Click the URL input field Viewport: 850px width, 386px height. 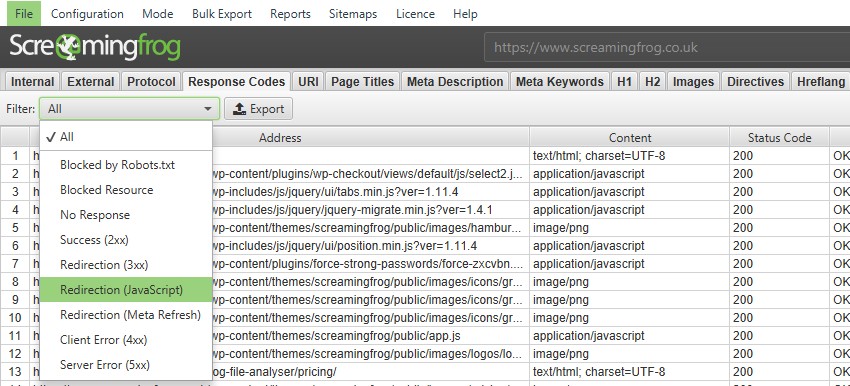coord(667,47)
